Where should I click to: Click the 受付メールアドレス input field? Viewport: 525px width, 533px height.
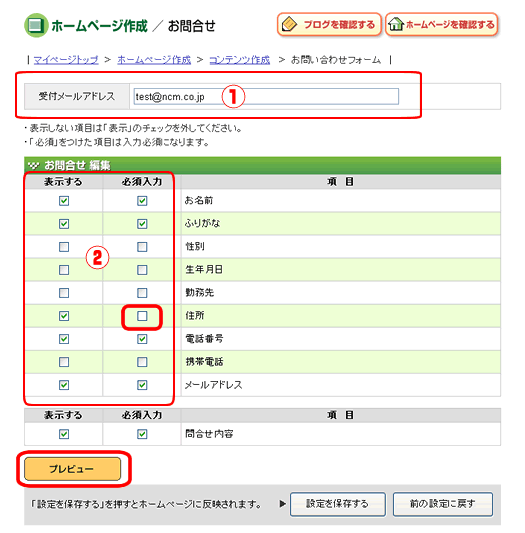click(266, 97)
